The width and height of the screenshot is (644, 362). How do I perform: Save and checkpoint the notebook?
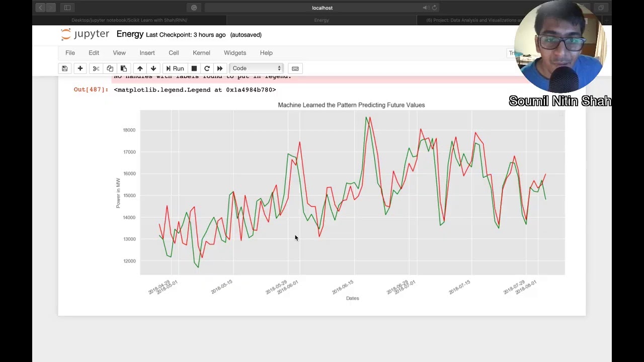(64, 68)
